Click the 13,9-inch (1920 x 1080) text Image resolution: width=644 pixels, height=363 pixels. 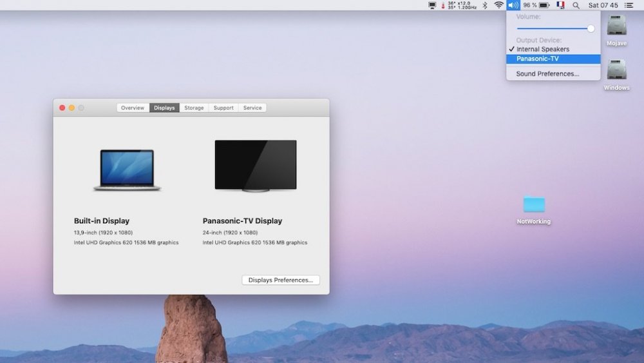point(103,233)
